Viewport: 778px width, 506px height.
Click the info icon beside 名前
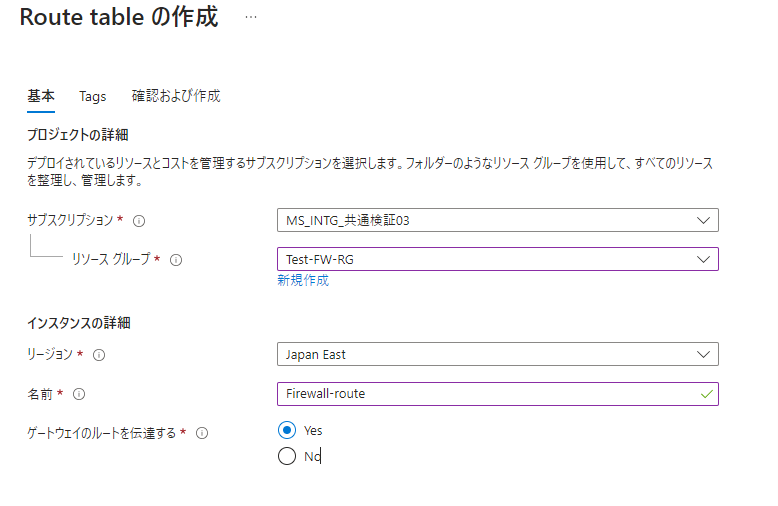click(x=79, y=394)
